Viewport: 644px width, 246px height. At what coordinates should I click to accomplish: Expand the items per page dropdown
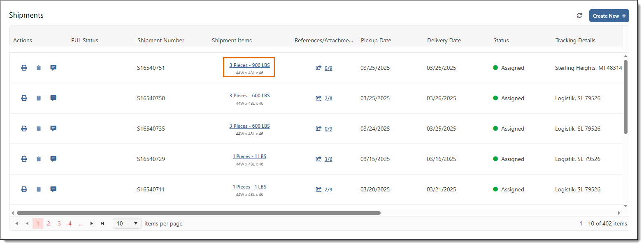pyautogui.click(x=127, y=223)
